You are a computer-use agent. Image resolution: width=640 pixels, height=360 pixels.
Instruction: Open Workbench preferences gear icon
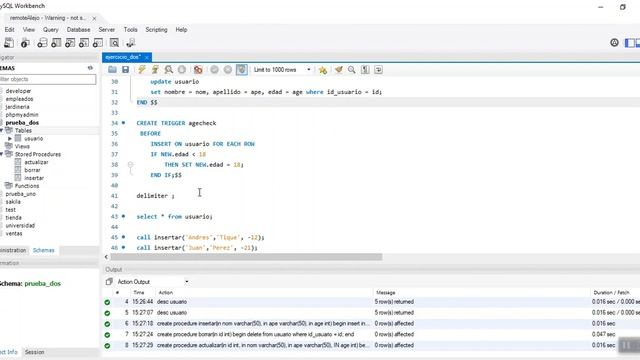pyautogui.click(x=614, y=42)
